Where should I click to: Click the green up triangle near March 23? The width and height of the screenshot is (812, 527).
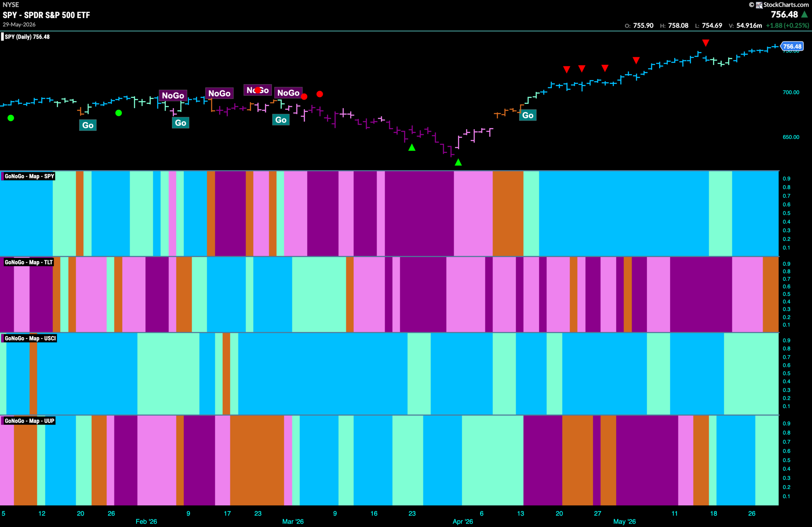pyautogui.click(x=412, y=148)
